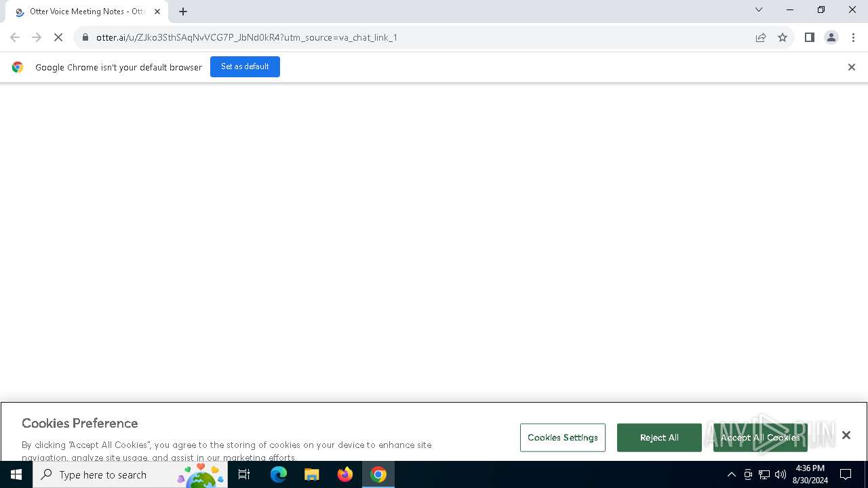Click the otter.ai address bar URL

pyautogui.click(x=247, y=37)
